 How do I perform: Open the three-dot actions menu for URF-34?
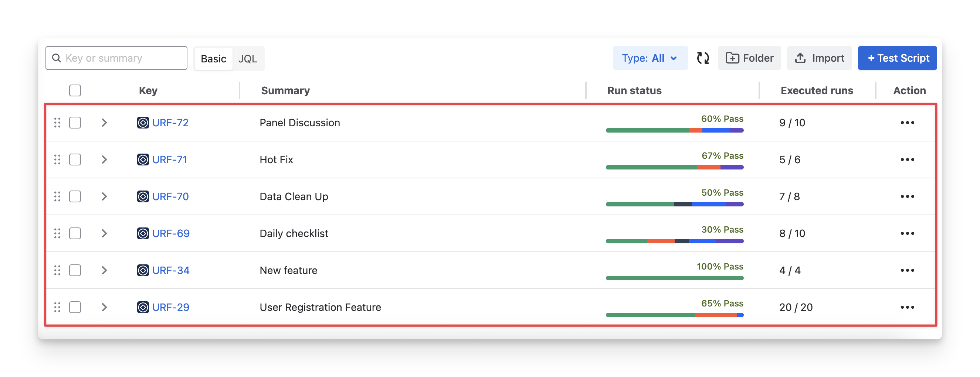pos(907,270)
